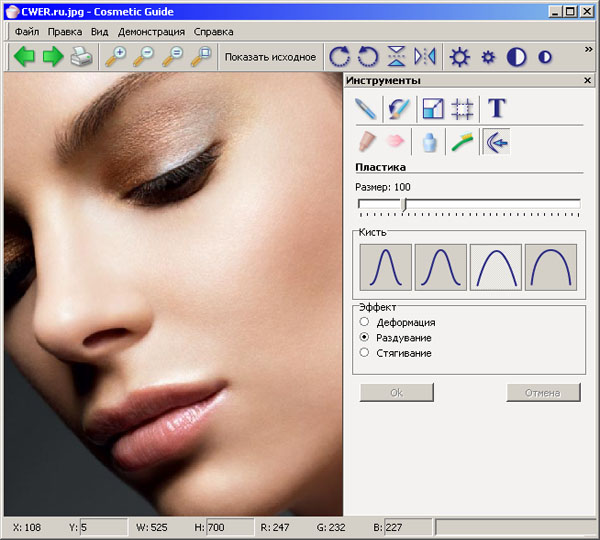Select the Раздувание effect option

click(365, 338)
